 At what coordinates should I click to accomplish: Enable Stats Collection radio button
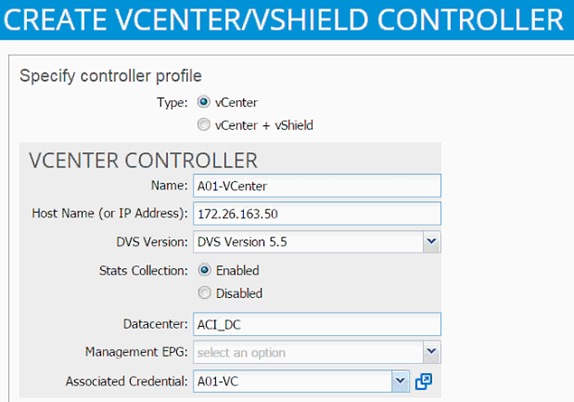click(x=204, y=270)
